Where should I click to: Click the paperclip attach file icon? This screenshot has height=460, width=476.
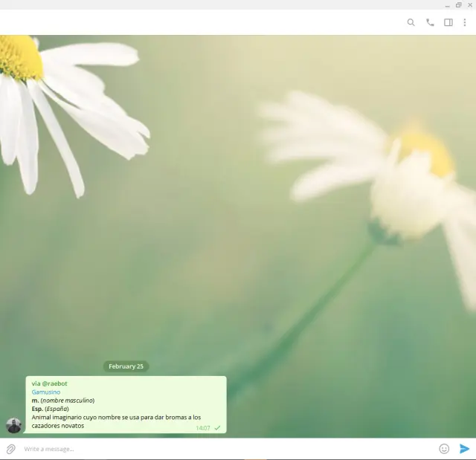point(11,449)
